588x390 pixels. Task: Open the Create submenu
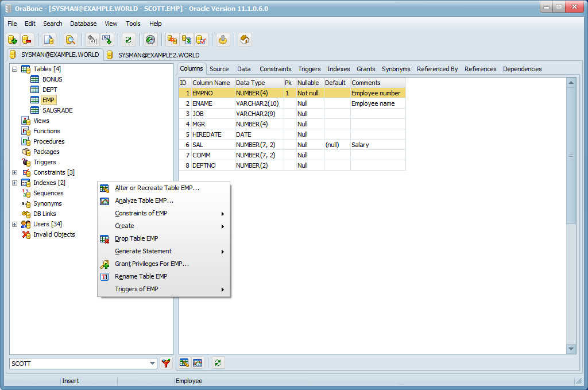click(164, 226)
